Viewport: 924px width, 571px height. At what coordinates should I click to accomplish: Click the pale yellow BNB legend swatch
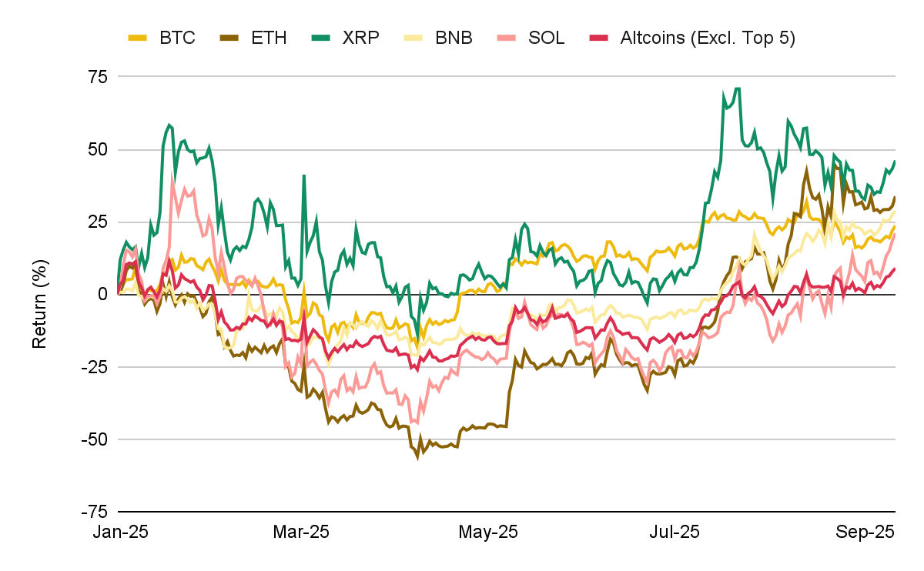[414, 38]
